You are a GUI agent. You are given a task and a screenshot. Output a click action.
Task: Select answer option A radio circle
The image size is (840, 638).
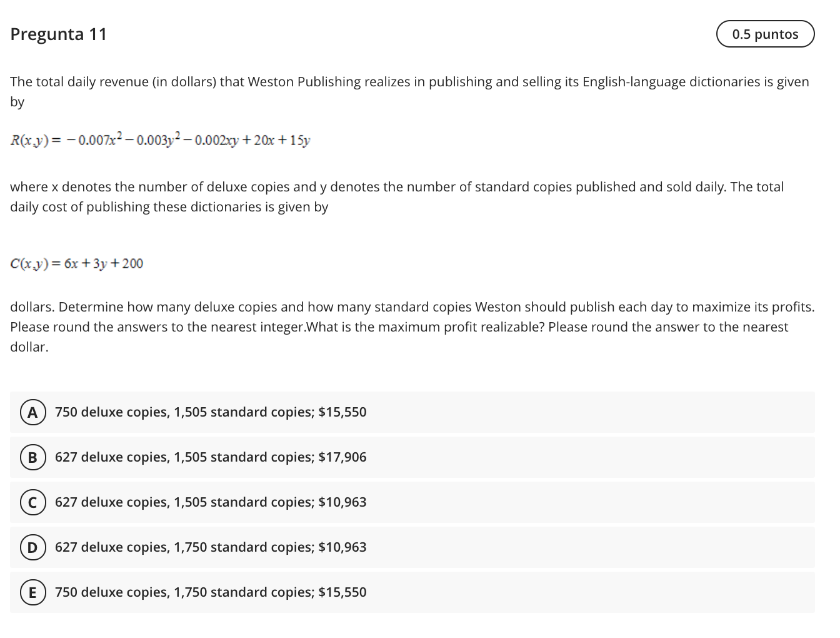click(x=32, y=412)
